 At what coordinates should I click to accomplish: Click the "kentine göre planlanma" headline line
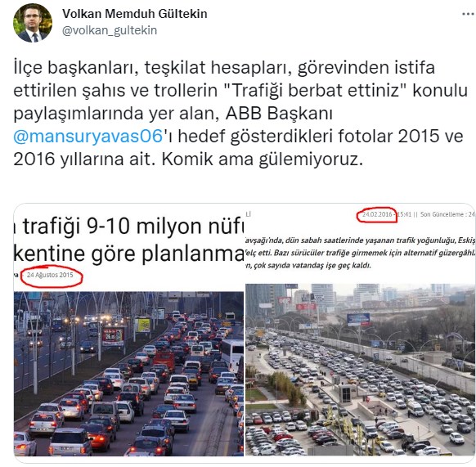coord(128,254)
